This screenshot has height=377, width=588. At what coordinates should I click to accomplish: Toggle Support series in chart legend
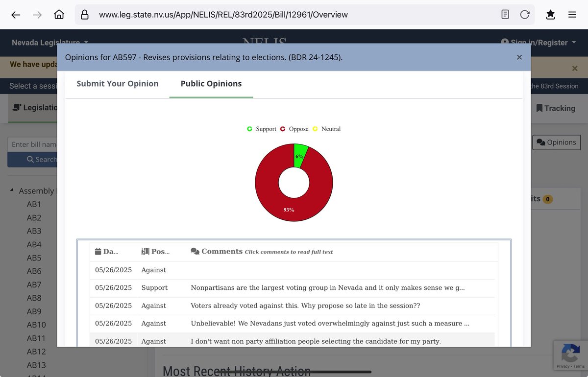coord(262,129)
